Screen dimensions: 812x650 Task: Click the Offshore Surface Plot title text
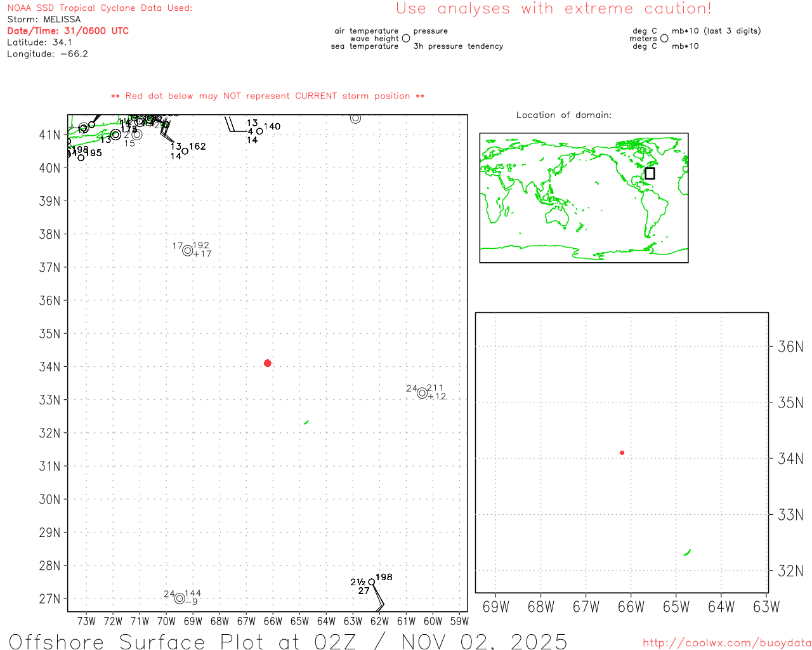288,641
